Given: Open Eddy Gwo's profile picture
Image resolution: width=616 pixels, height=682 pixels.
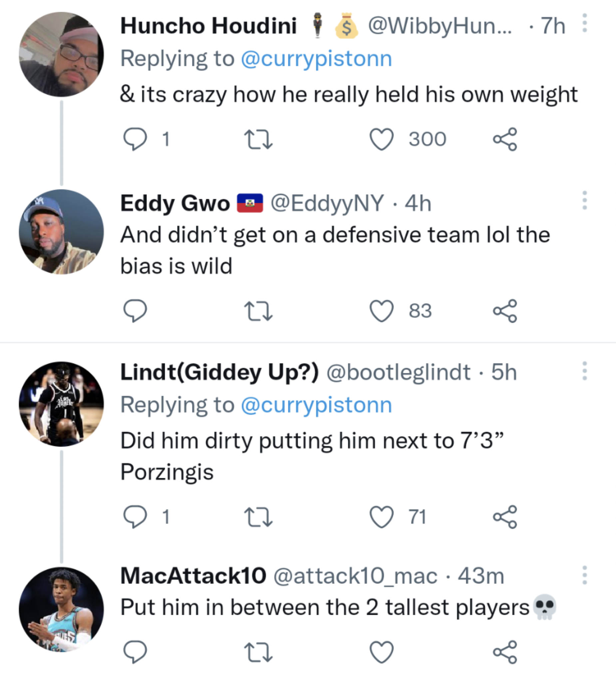Looking at the screenshot, I should pos(61,232).
